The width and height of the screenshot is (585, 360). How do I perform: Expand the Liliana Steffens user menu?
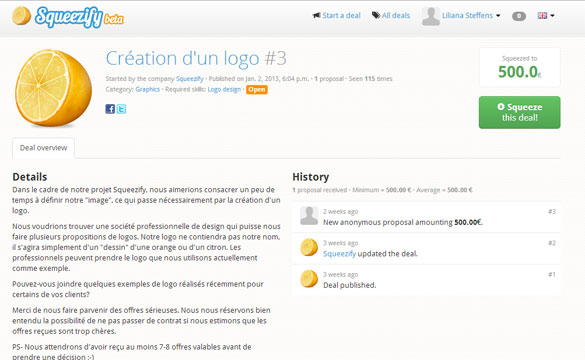[471, 16]
